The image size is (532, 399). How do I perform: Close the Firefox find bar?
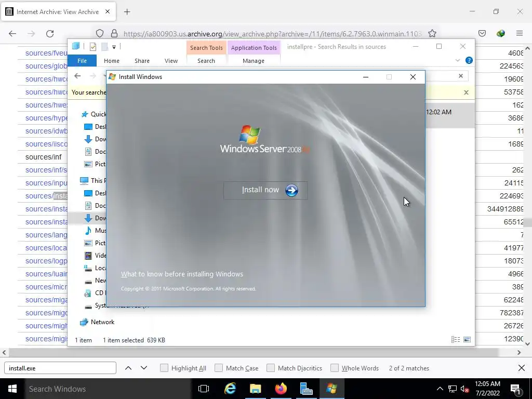pyautogui.click(x=522, y=368)
